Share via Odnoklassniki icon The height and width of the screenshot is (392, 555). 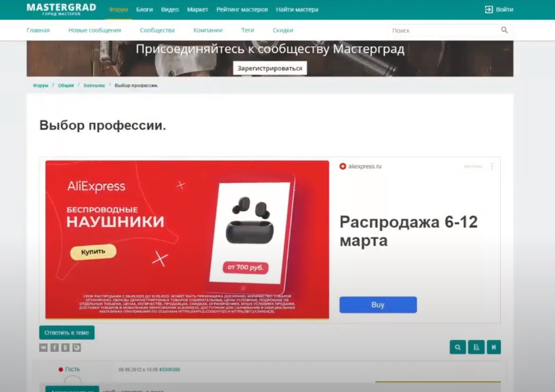coord(65,348)
